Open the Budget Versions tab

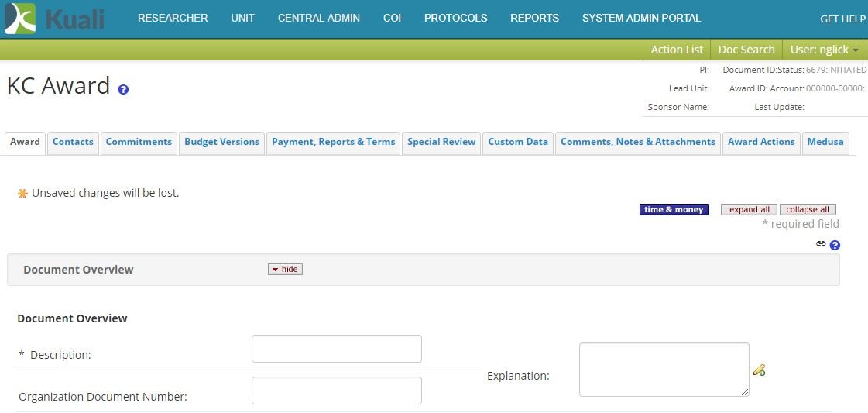pyautogui.click(x=221, y=142)
